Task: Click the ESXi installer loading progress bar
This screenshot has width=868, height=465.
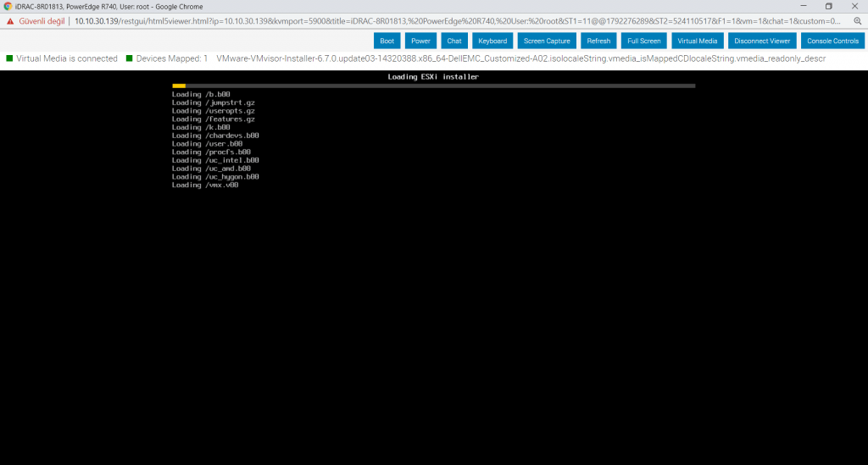Action: tap(433, 86)
